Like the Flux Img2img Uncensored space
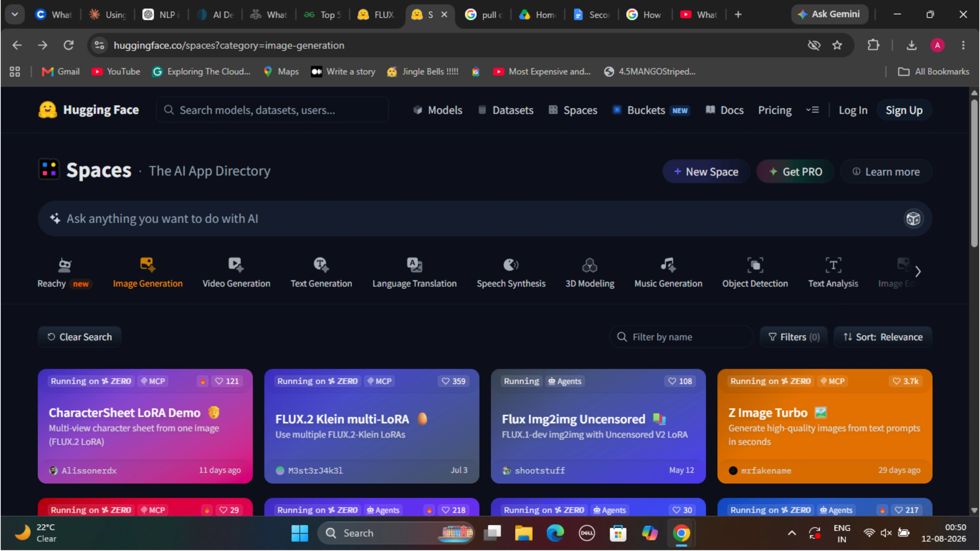The width and height of the screenshot is (980, 551). pos(680,381)
